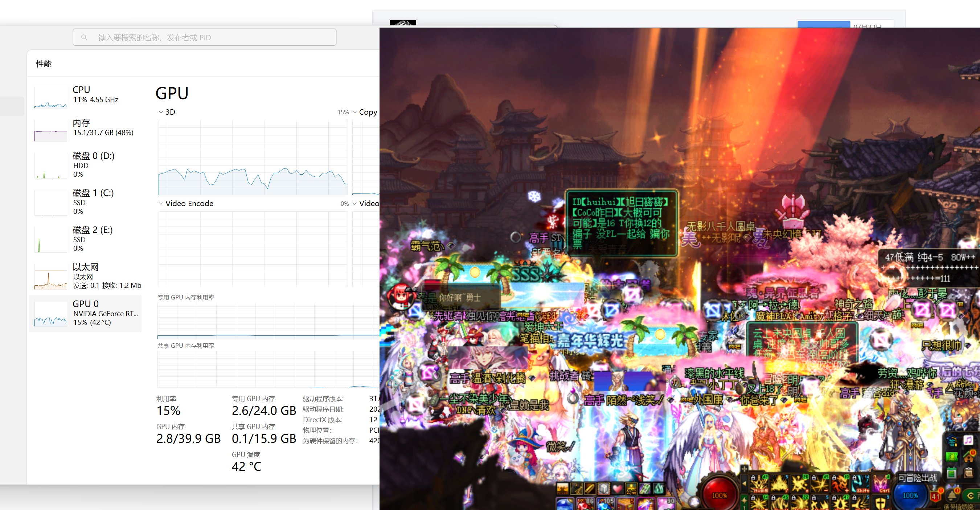Click the 性能 page heading
Viewport: 980px width, 510px height.
pyautogui.click(x=44, y=64)
